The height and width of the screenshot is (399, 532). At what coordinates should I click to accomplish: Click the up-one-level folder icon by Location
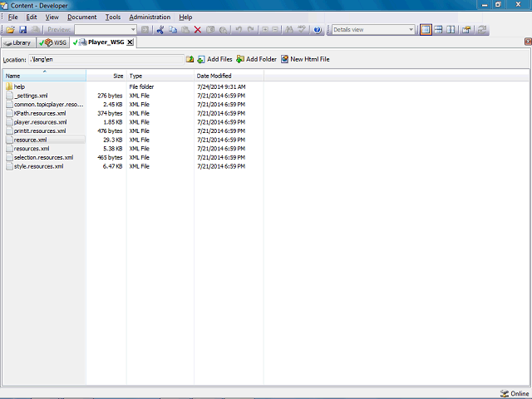point(190,59)
